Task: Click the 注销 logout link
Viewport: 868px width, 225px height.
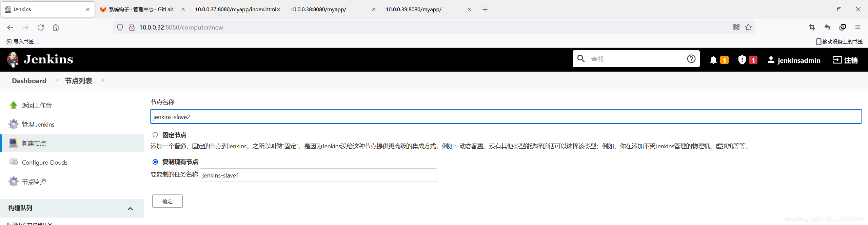Action: tap(851, 60)
